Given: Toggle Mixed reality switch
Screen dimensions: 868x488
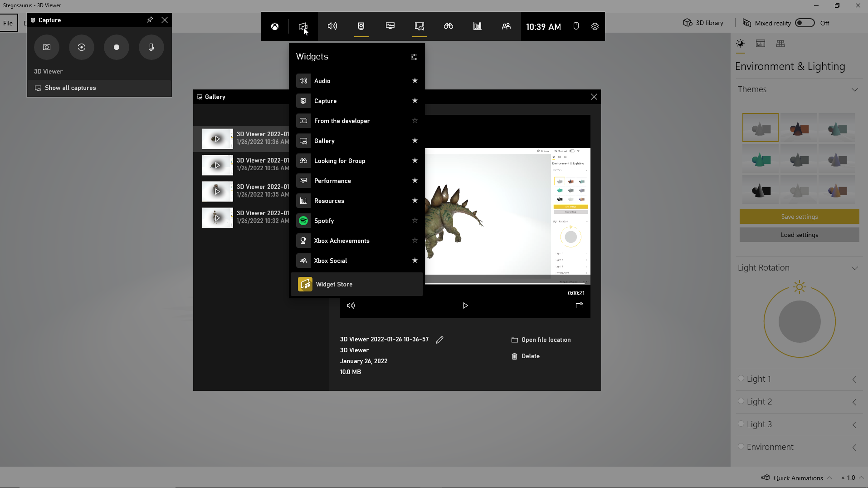Looking at the screenshot, I should pos(805,23).
